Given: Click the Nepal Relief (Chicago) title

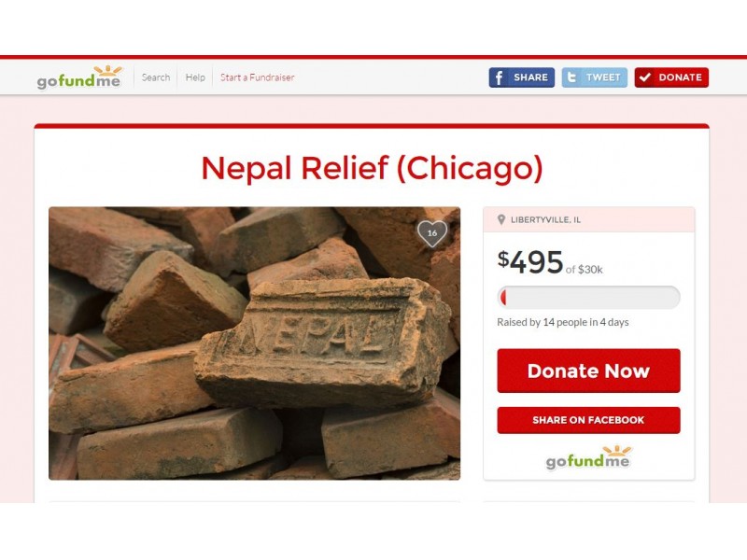Looking at the screenshot, I should (372, 169).
